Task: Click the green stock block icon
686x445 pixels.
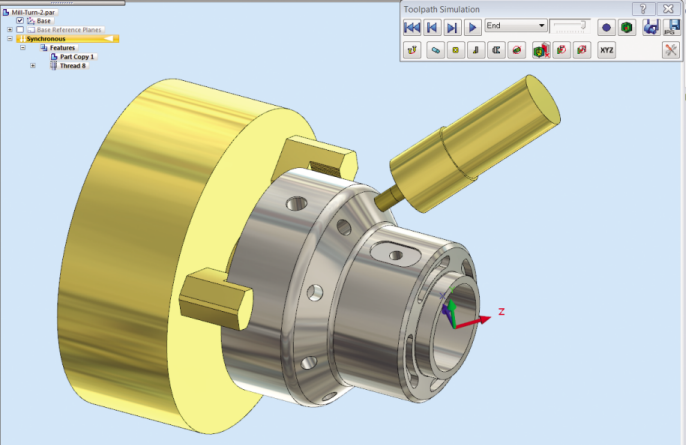Action: [x=627, y=27]
